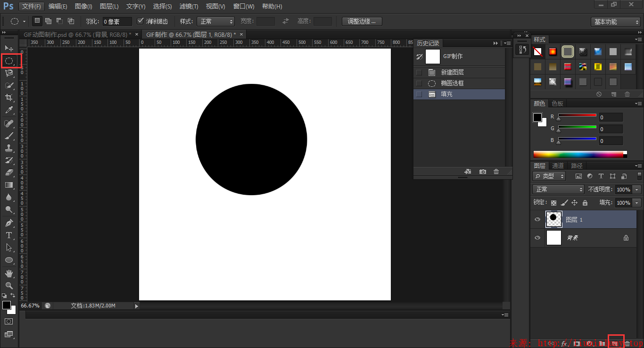Select the Eyedropper tool
The height and width of the screenshot is (348, 644).
coord(9,110)
